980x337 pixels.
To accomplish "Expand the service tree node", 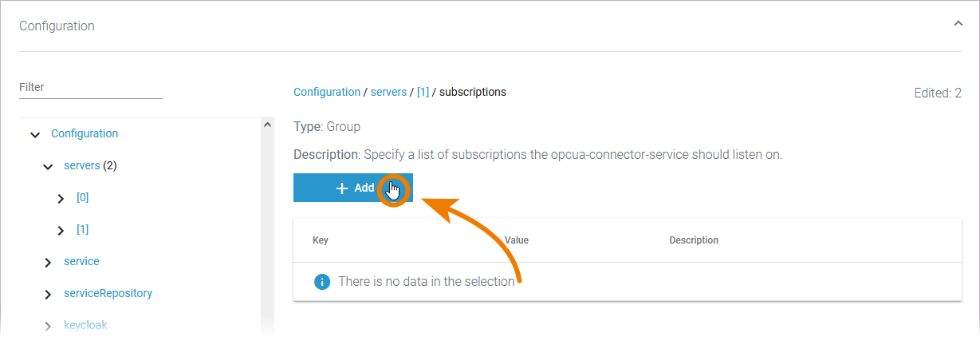I will (48, 263).
